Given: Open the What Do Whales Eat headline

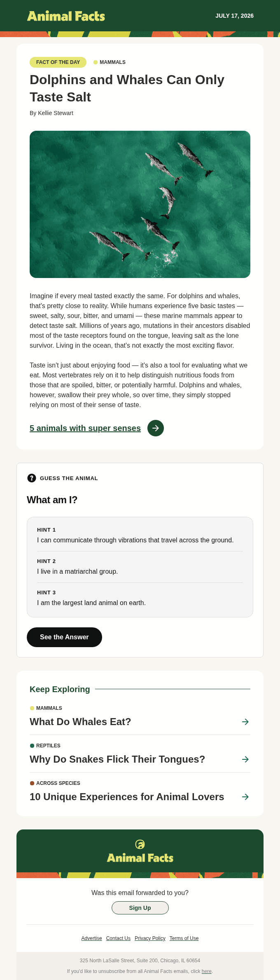Looking at the screenshot, I should tap(80, 722).
